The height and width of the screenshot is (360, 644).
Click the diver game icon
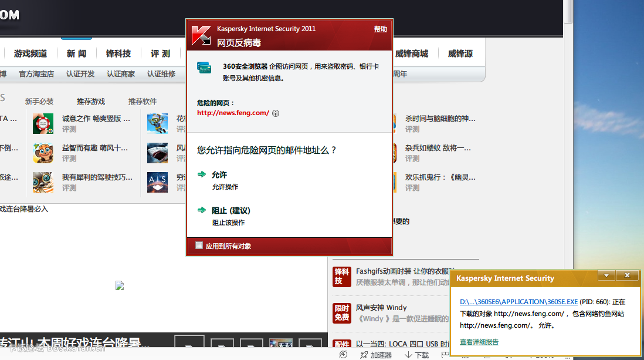coord(158,123)
